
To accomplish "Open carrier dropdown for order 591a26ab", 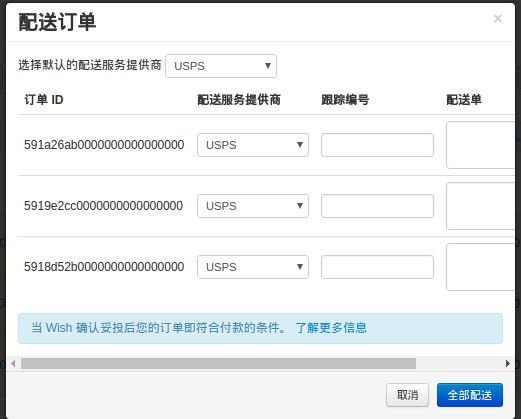I will (x=253, y=145).
